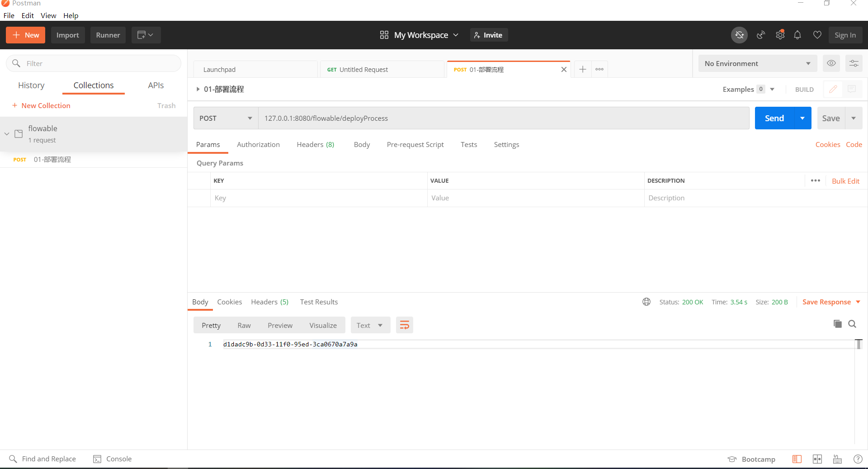Open the manage environments settings icon
Image resolution: width=868 pixels, height=469 pixels.
coord(854,63)
